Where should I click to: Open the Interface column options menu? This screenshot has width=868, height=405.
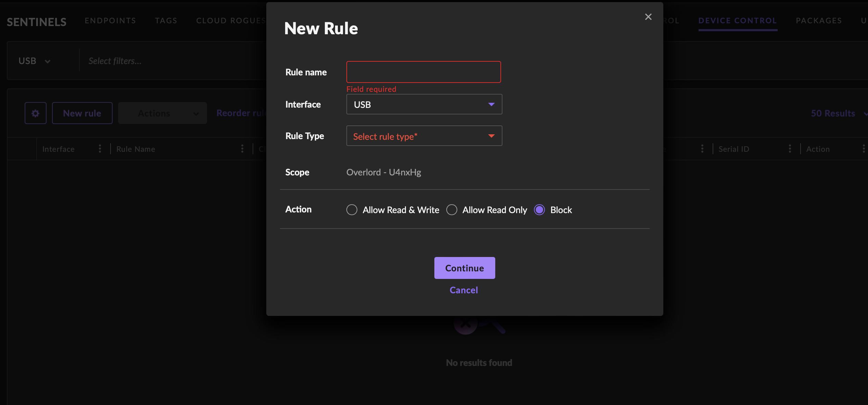(x=100, y=149)
